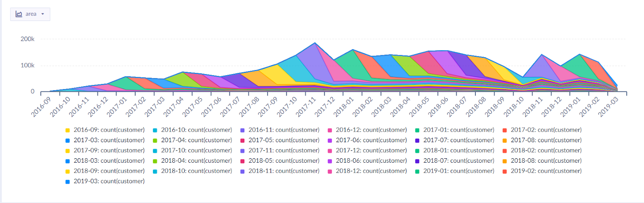Viewport: 644px width, 203px height.
Task: Click the 2016-09 x-axis tick label
Action: point(41,107)
